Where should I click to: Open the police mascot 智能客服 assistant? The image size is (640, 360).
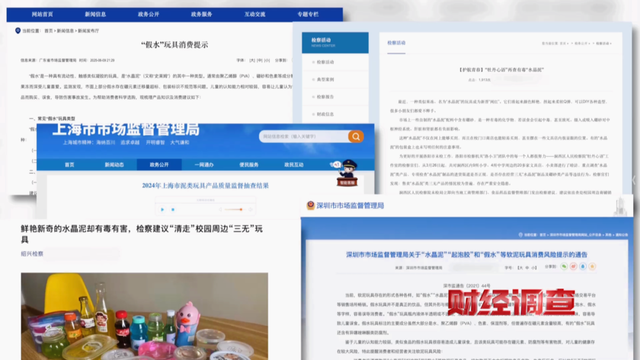[347, 173]
